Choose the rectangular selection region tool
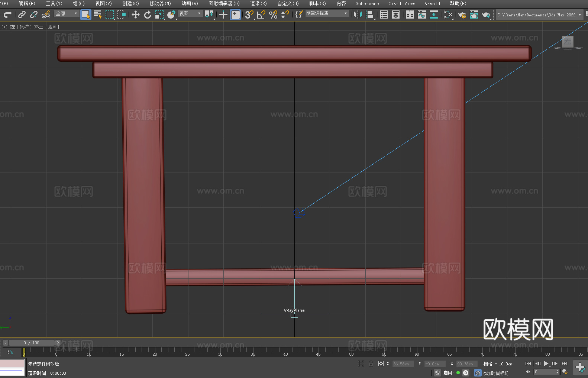588x378 pixels. point(110,14)
